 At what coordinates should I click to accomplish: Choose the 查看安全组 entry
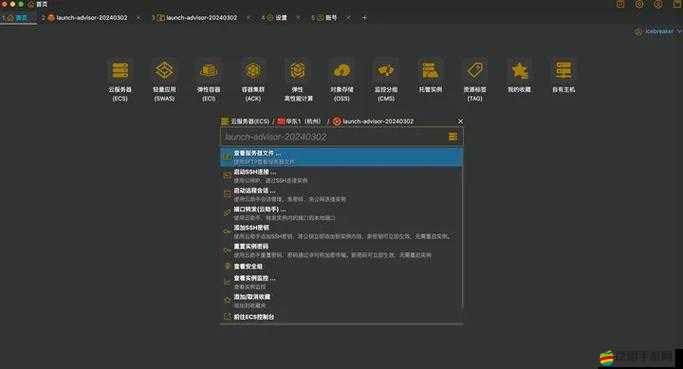point(342,266)
